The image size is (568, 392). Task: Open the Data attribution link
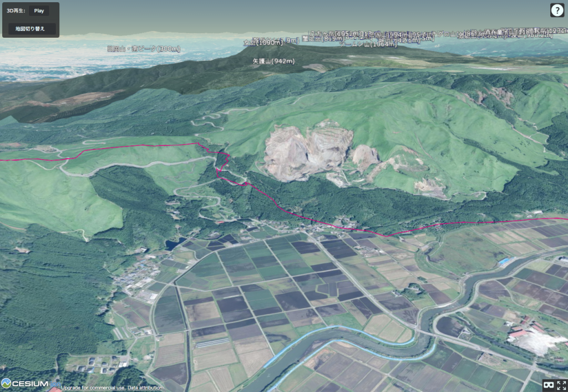coord(145,388)
